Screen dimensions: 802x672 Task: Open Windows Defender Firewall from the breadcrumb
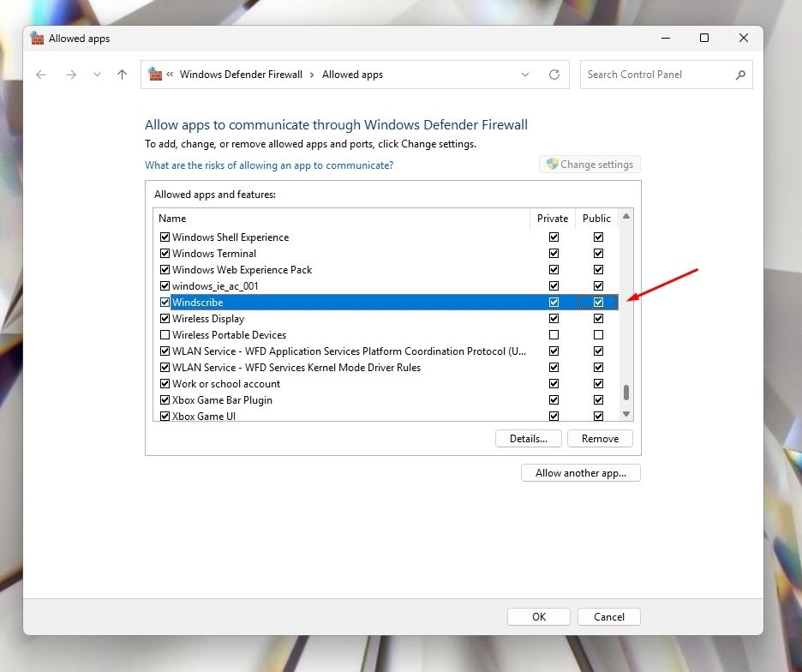[242, 75]
